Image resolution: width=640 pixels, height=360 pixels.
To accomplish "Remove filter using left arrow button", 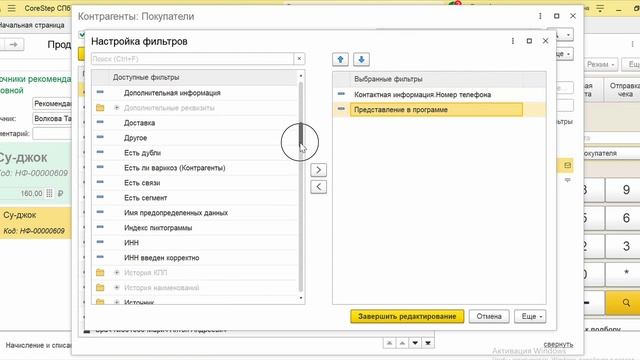I will pyautogui.click(x=318, y=187).
